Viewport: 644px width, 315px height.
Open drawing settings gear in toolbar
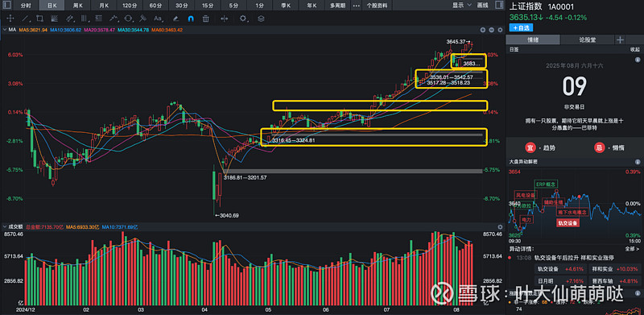pos(243,18)
